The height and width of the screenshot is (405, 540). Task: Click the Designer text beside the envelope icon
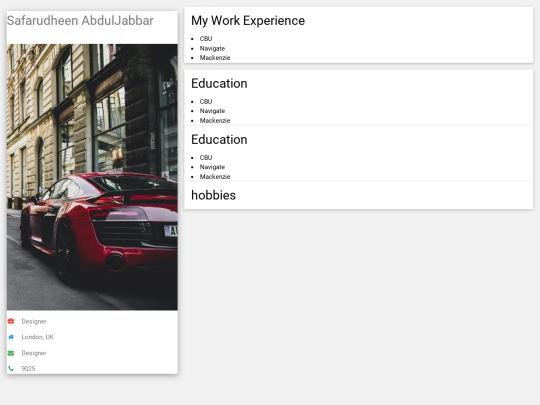coord(34,353)
